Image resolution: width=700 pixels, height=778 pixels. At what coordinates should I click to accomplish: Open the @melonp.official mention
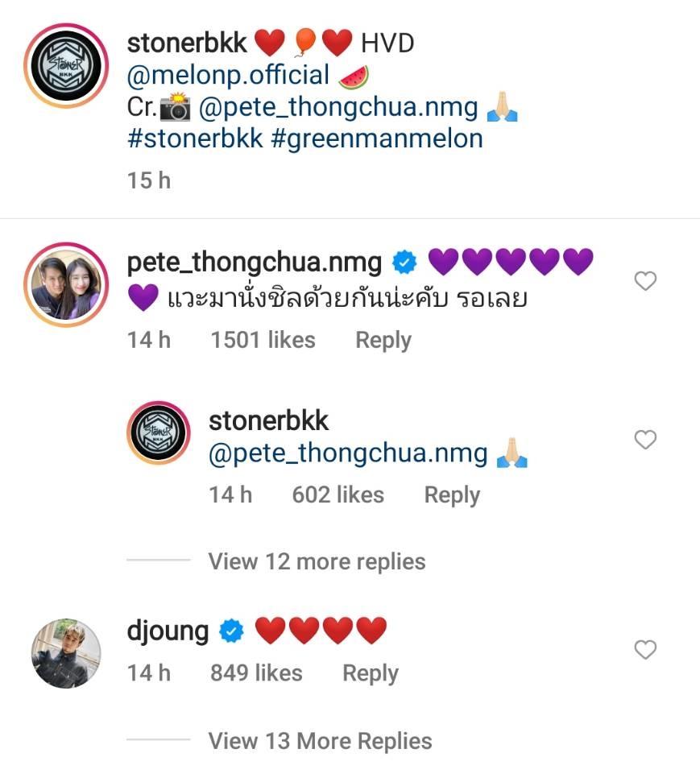point(228,75)
